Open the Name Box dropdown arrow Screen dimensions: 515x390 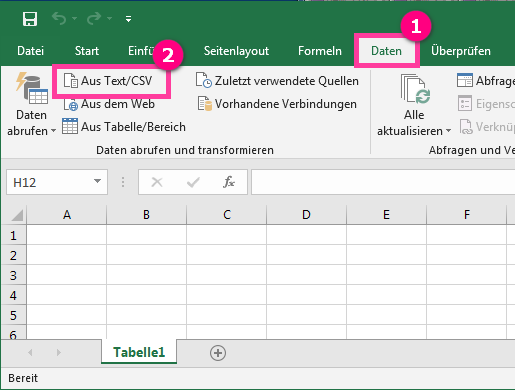point(97,181)
